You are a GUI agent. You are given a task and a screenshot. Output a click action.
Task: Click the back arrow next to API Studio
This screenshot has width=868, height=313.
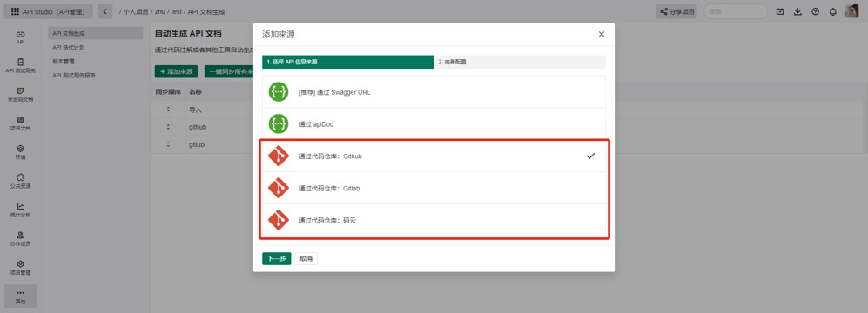click(x=104, y=11)
